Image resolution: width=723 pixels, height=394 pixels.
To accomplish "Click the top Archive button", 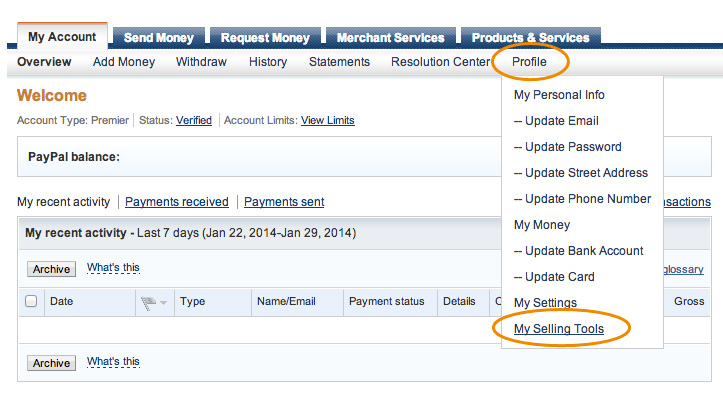I will [51, 269].
